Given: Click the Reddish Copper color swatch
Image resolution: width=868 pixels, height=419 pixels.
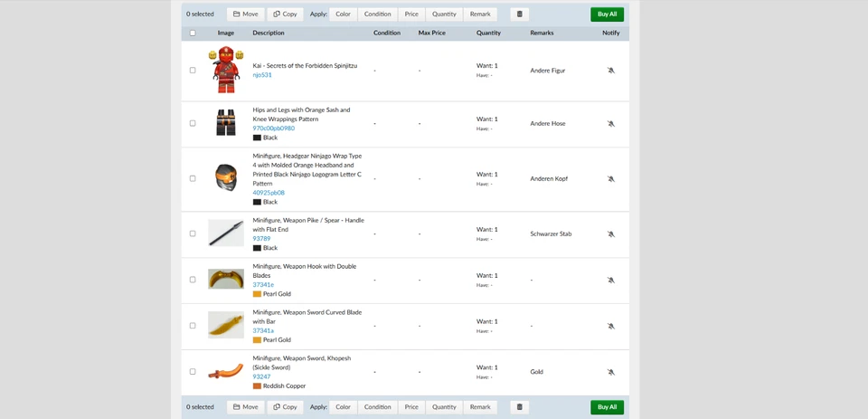Looking at the screenshot, I should pyautogui.click(x=257, y=386).
